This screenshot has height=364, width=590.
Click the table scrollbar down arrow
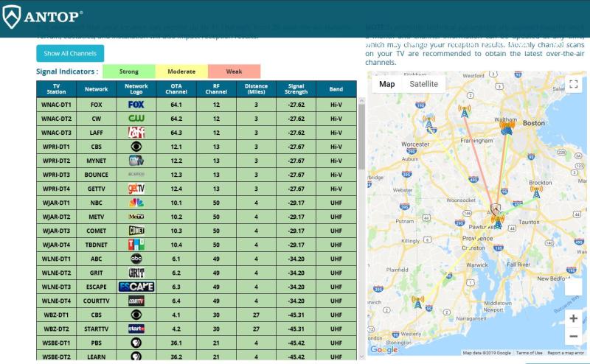pos(361,357)
